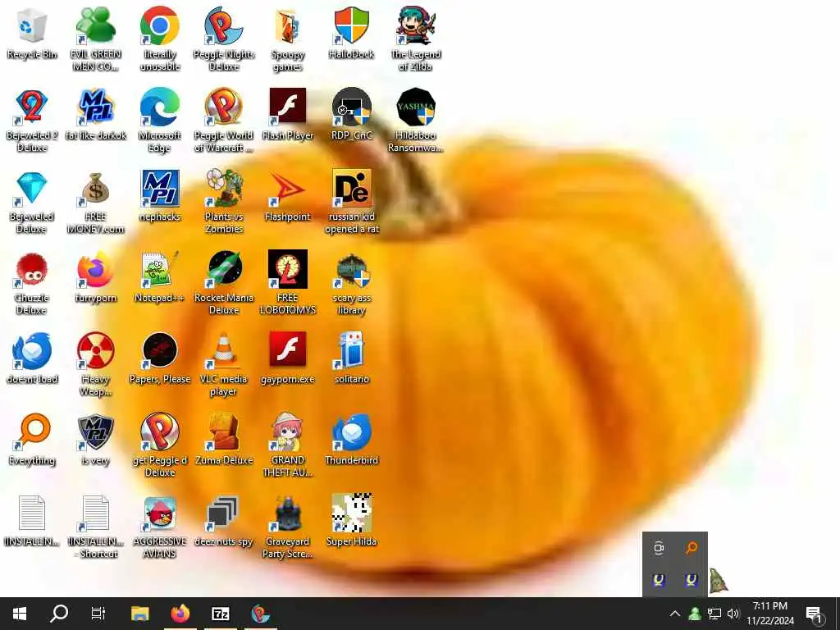Open the 'INSTALLIN... - Shortcut' file

(95, 527)
